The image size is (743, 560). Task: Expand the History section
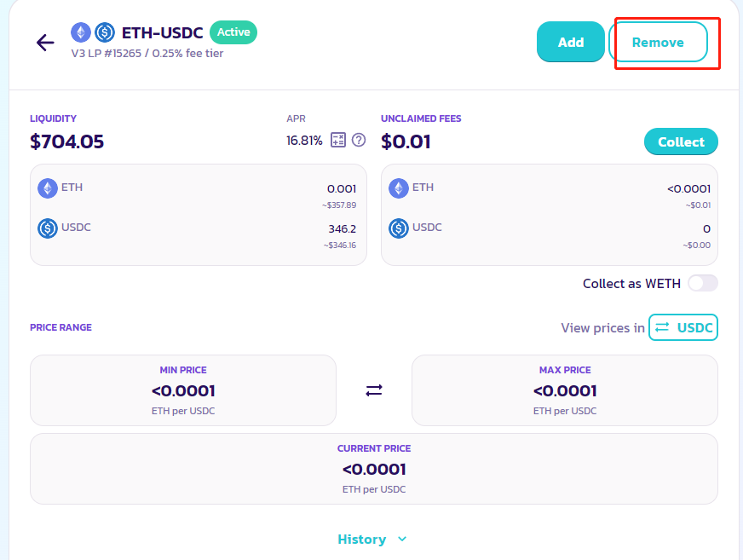[362, 540]
